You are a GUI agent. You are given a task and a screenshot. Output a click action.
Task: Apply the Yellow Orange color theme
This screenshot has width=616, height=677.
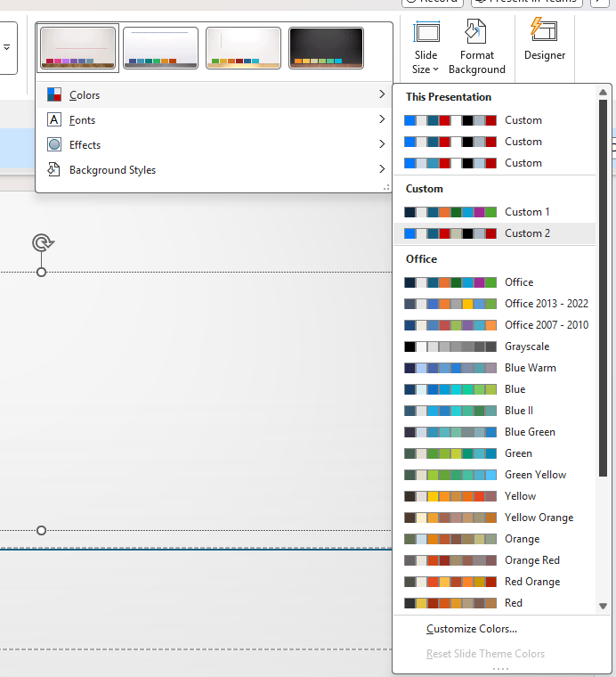pos(495,518)
